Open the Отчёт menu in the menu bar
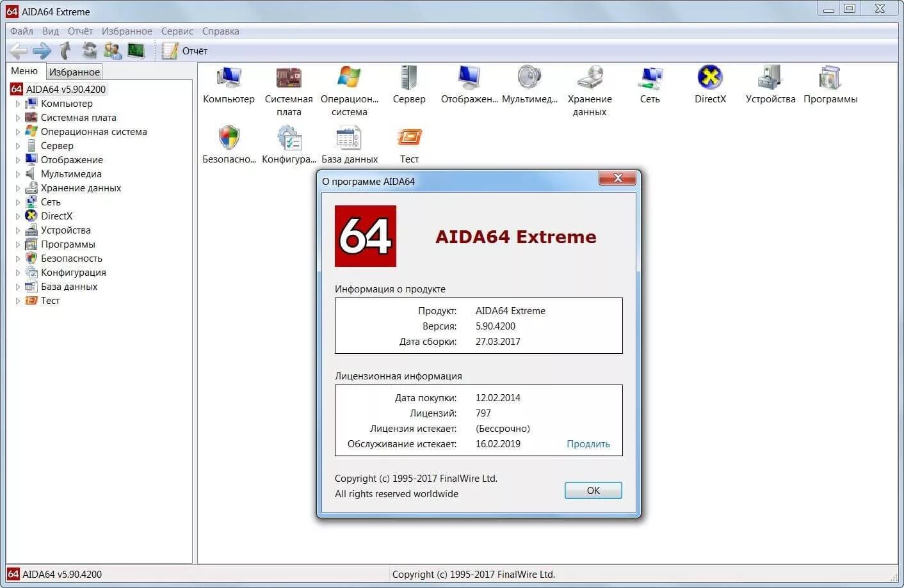This screenshot has height=588, width=904. [x=80, y=31]
